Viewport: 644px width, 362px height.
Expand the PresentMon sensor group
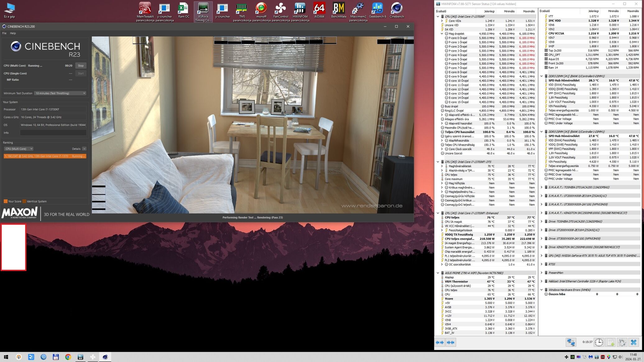[x=541, y=273]
